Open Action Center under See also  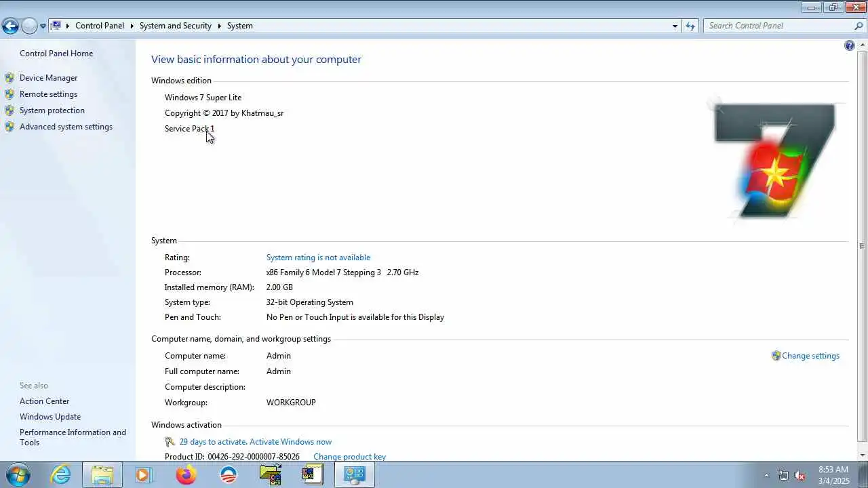[x=45, y=401]
